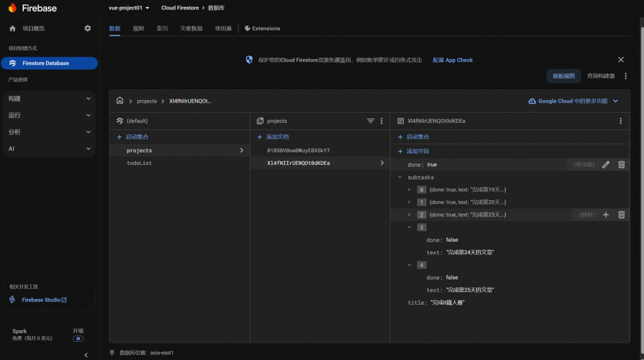Open projects collection three-dot menu

(382, 121)
